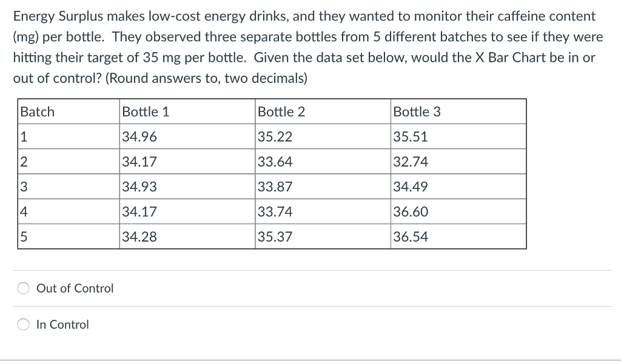Select the In Control radio button

pyautogui.click(x=24, y=325)
